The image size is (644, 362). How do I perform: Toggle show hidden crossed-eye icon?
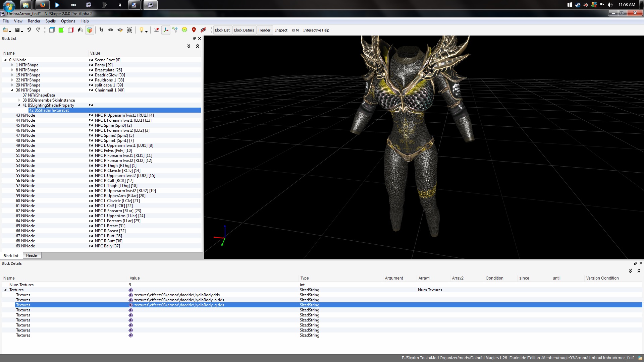point(203,30)
